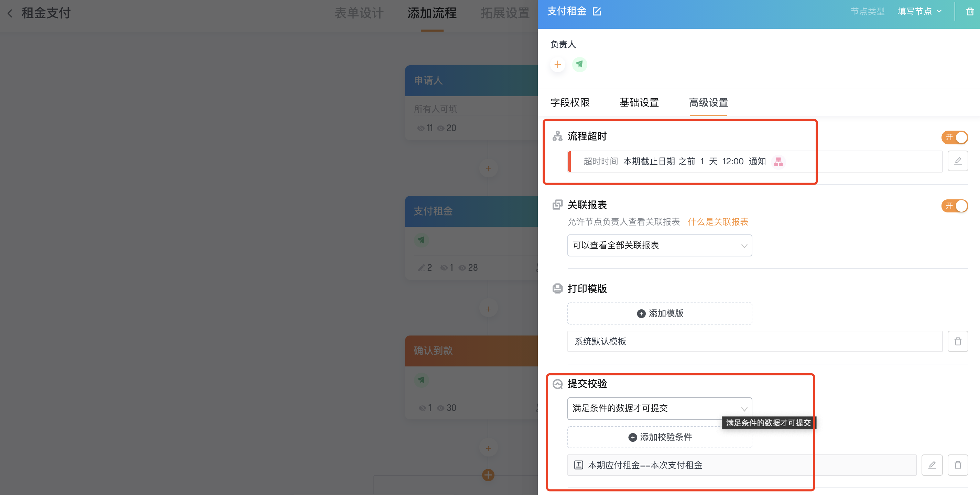Delete the node via header trash icon
980x495 pixels.
pos(970,11)
